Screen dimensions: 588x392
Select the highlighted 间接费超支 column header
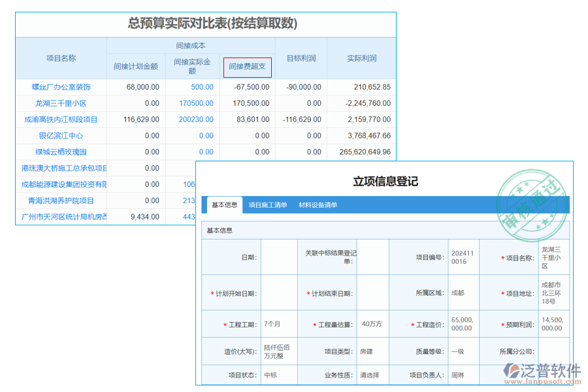coord(248,65)
